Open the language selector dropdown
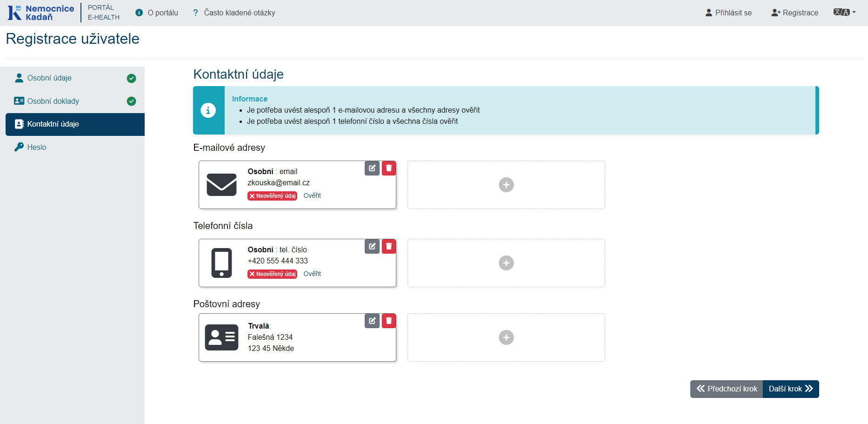Screen dimensions: 868x424 tap(844, 12)
